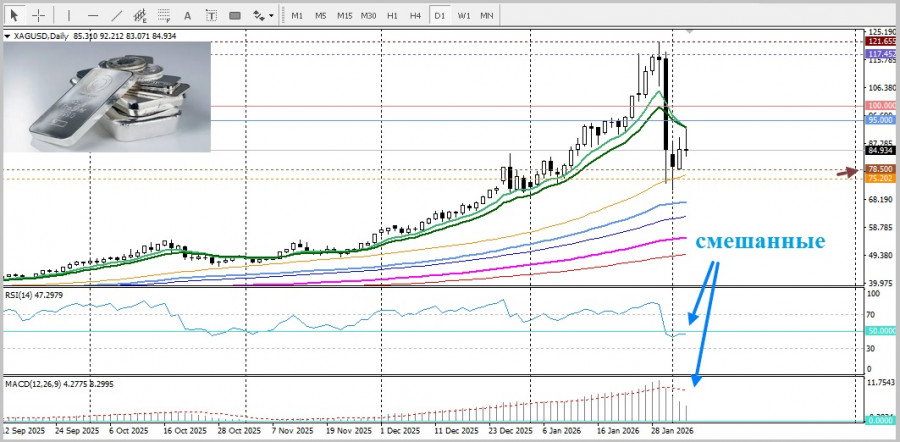
Task: Click the orange 75.202 level label
Action: [882, 179]
